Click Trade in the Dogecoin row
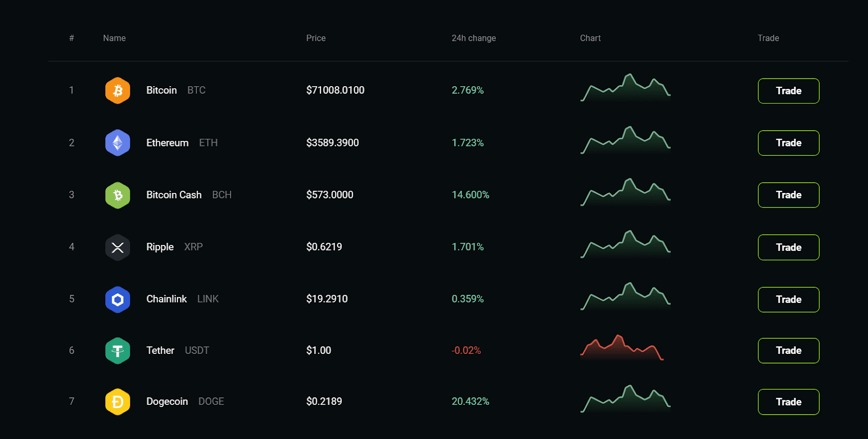The height and width of the screenshot is (439, 868). 788,402
